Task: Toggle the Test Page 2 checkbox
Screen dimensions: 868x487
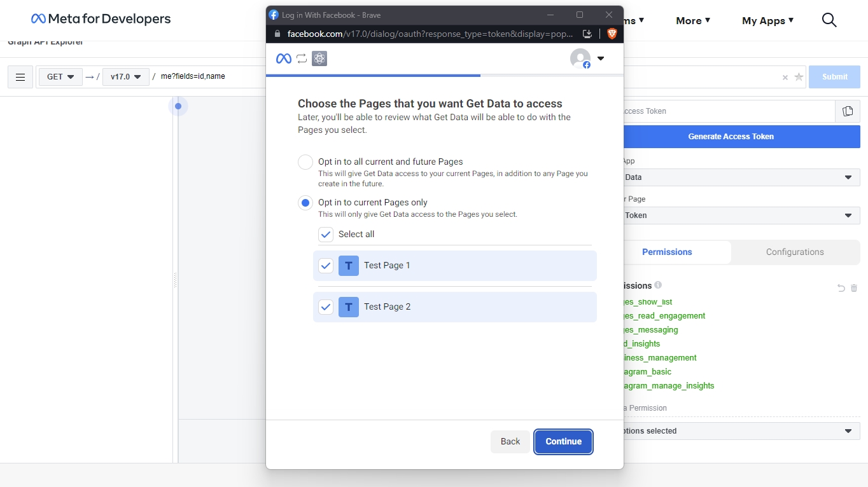Action: [326, 307]
